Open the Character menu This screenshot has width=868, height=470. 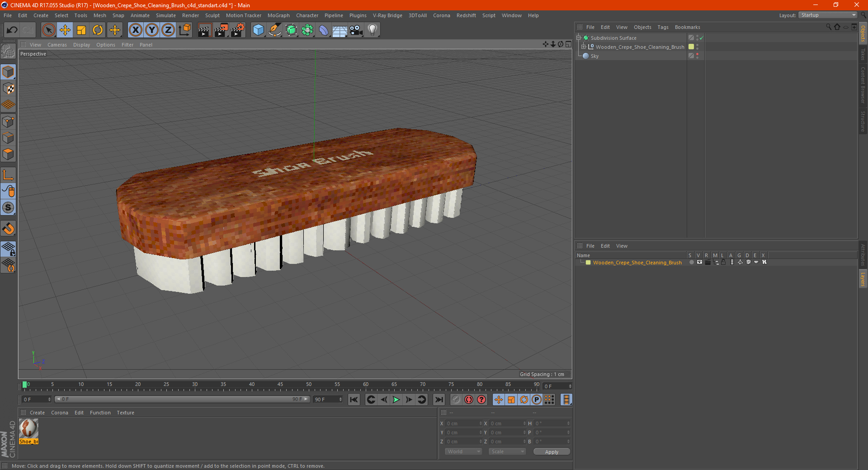point(307,15)
